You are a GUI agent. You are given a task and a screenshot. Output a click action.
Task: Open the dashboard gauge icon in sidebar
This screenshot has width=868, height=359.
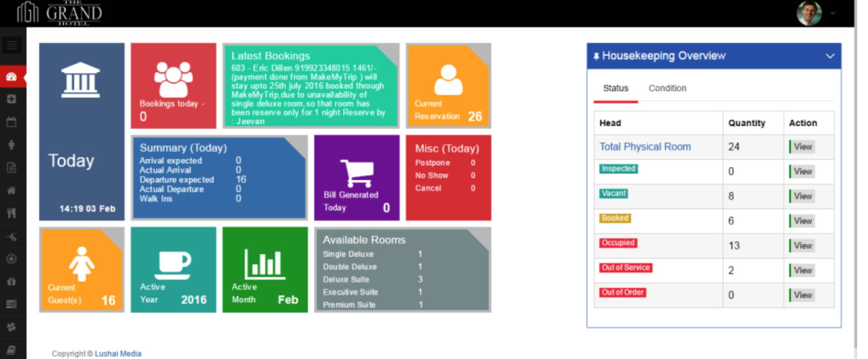(12, 77)
